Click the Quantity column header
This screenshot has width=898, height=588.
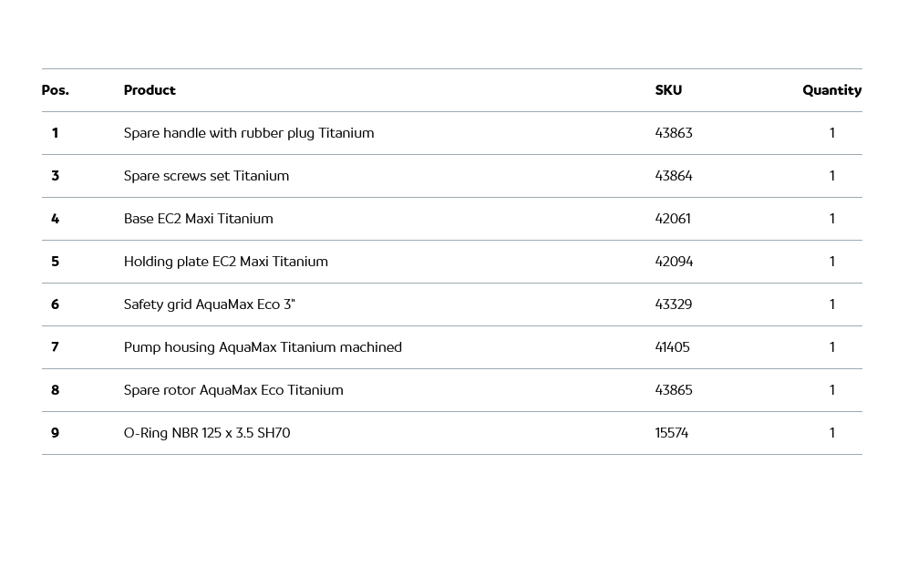tap(831, 90)
